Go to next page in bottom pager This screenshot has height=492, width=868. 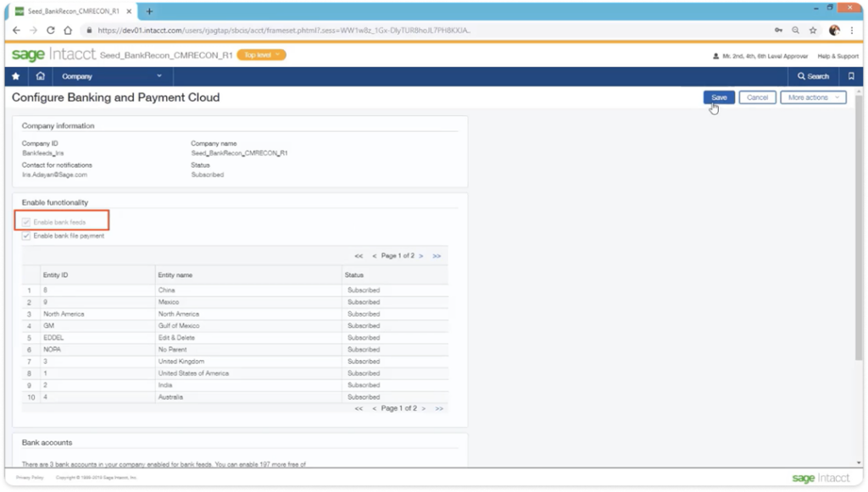(x=424, y=408)
